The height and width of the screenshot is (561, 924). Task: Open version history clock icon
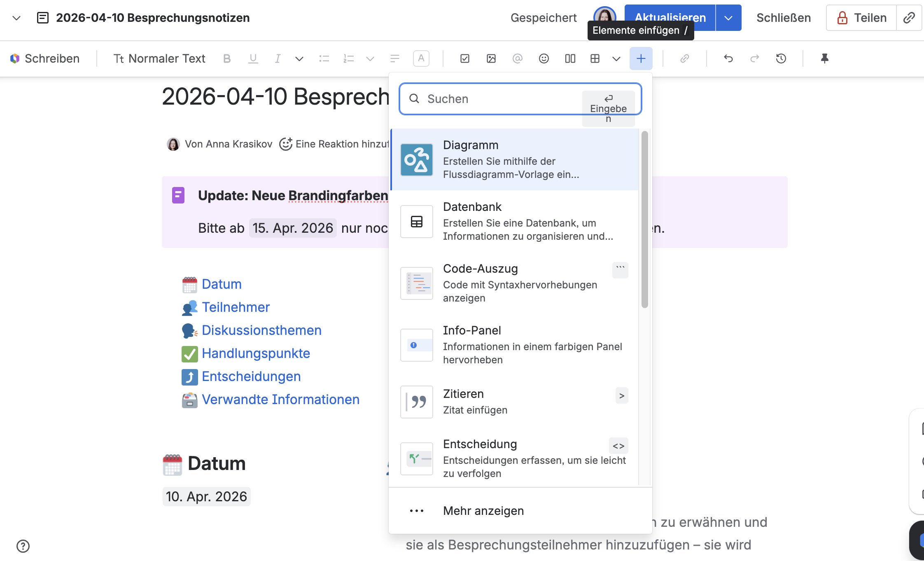click(x=781, y=58)
